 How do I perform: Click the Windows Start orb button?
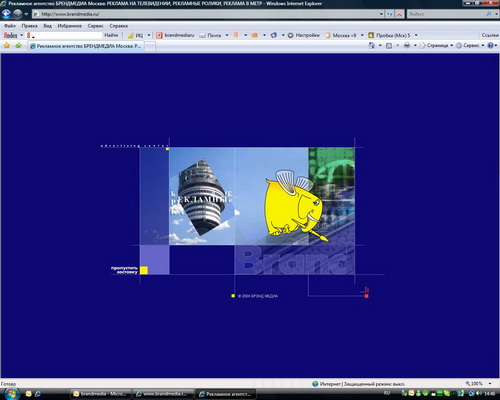(x=11, y=394)
